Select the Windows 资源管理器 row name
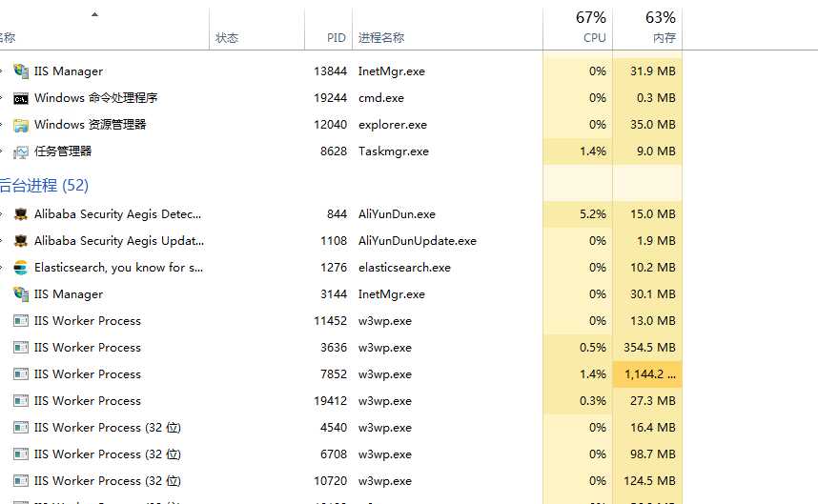 [x=91, y=125]
